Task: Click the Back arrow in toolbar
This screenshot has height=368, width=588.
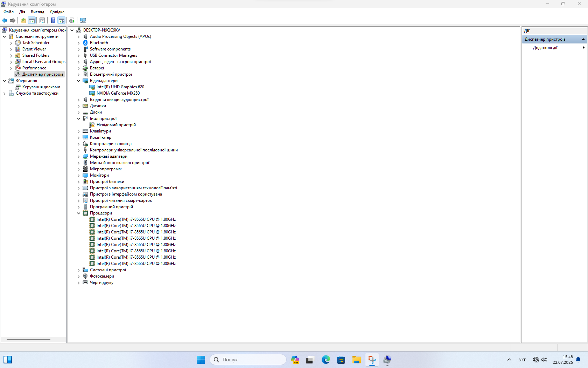Action: [5, 20]
